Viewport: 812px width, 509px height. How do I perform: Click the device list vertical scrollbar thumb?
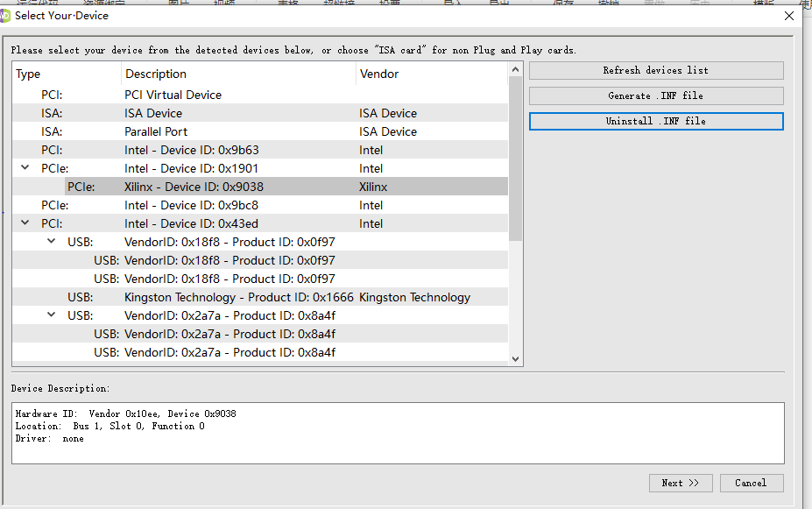[515, 159]
